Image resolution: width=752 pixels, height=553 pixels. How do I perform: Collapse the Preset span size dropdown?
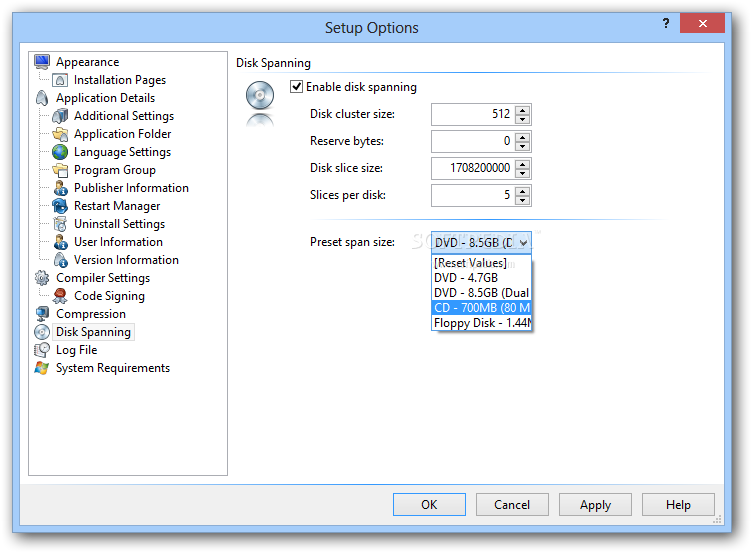[x=523, y=243]
